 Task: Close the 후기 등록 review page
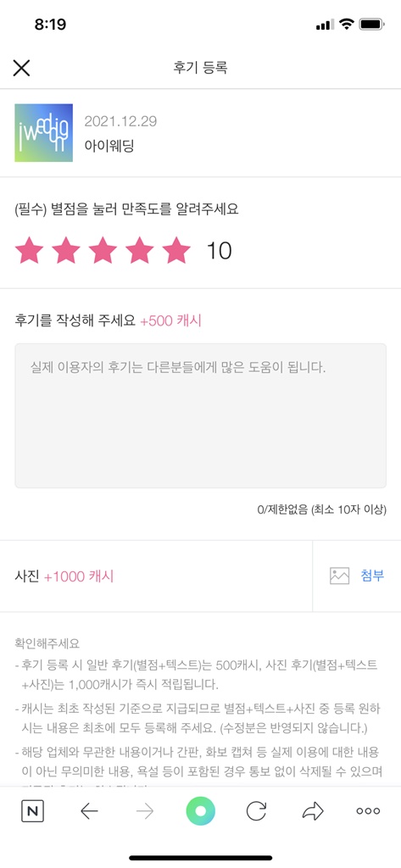(x=21, y=68)
